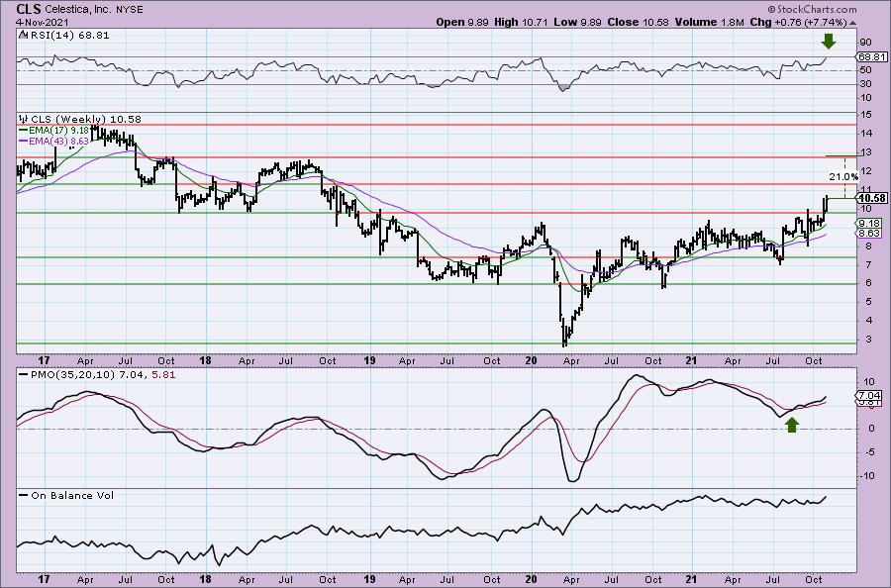Click the Celestica, Inc. company name
This screenshot has width=891, height=588.
click(x=76, y=10)
